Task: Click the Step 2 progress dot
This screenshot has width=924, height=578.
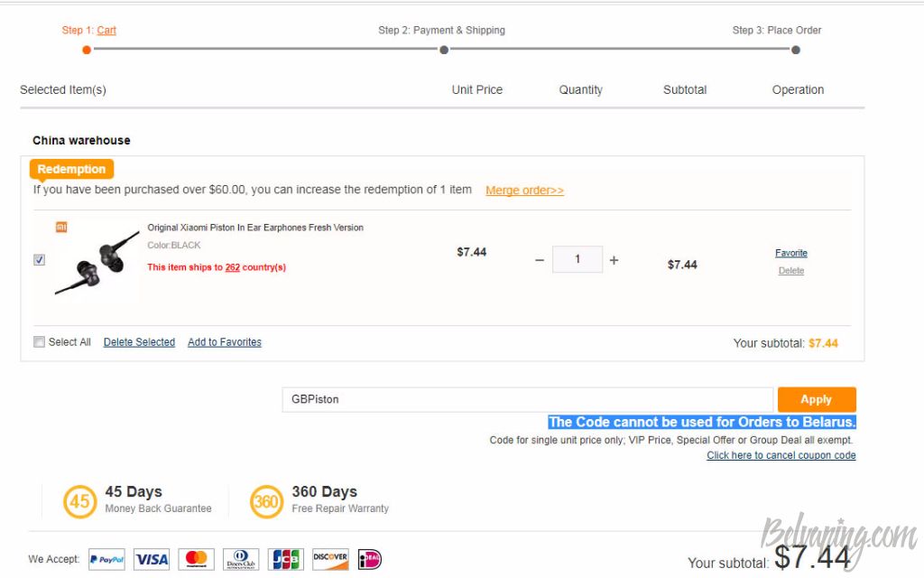Action: [444, 51]
